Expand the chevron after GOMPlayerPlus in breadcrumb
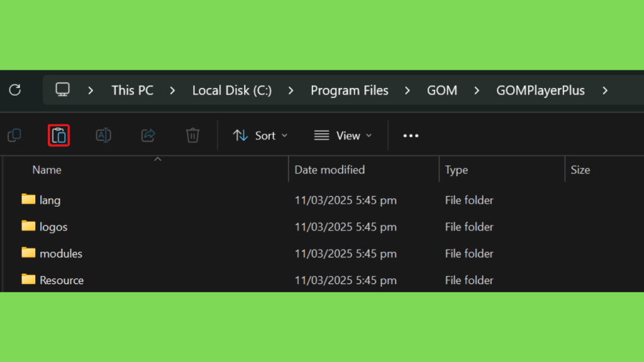 pos(605,90)
